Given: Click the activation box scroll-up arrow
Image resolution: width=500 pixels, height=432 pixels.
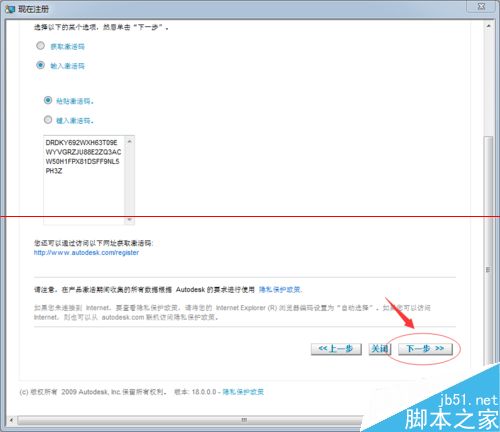Looking at the screenshot, I should (129, 141).
